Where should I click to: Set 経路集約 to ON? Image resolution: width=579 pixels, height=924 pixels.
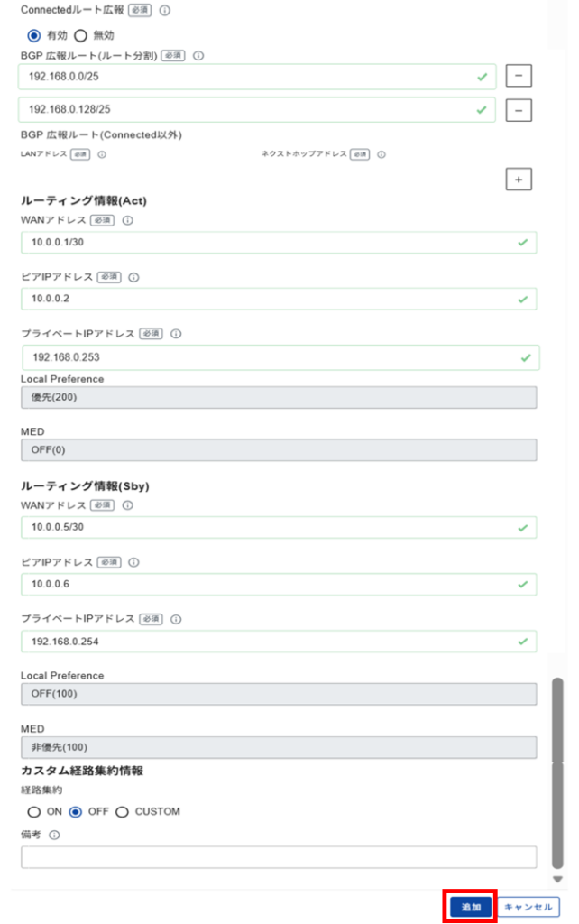click(34, 812)
